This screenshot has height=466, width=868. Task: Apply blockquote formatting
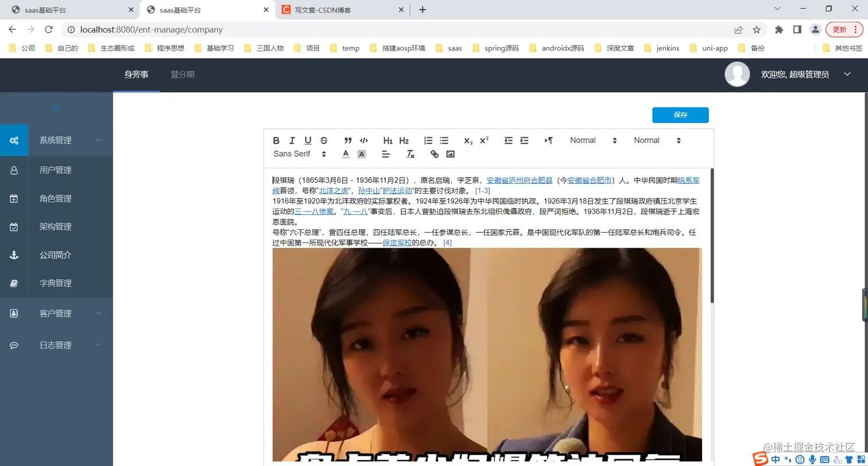[348, 141]
